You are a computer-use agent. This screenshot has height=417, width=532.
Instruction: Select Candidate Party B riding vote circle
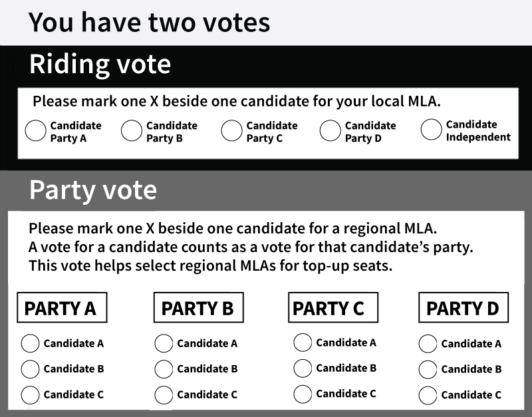[131, 130]
